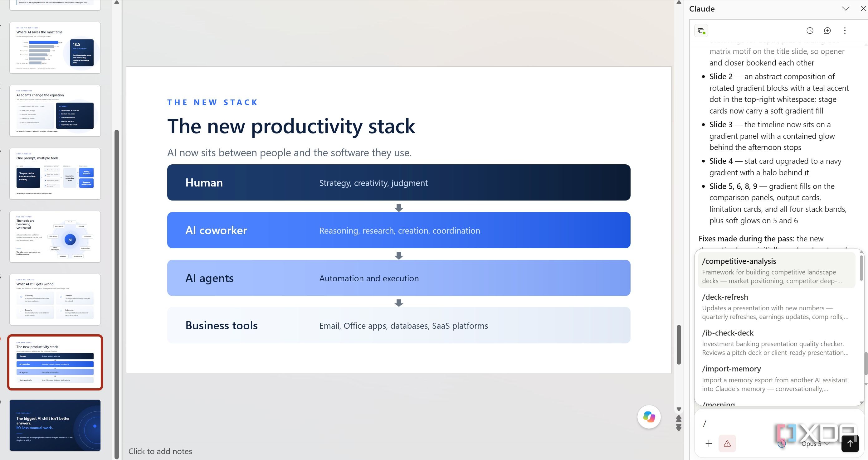Click the plus attach button in chat input

click(709, 443)
